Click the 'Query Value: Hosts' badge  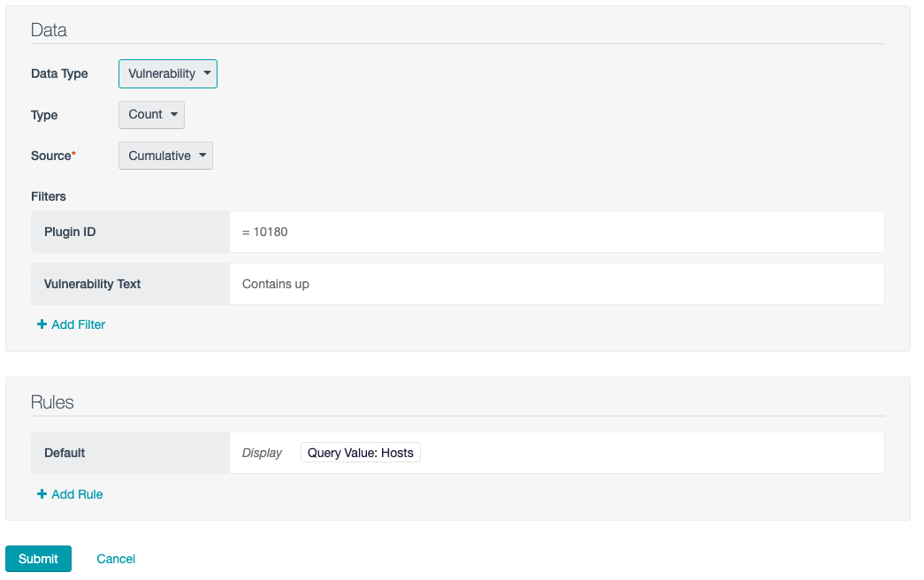pyautogui.click(x=360, y=453)
